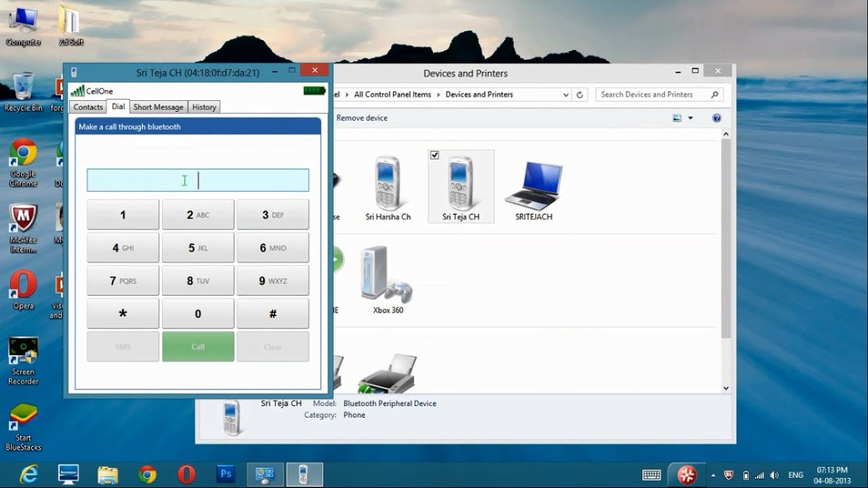Open Computer desktop icon
Screen dimensions: 868x488
point(23,26)
